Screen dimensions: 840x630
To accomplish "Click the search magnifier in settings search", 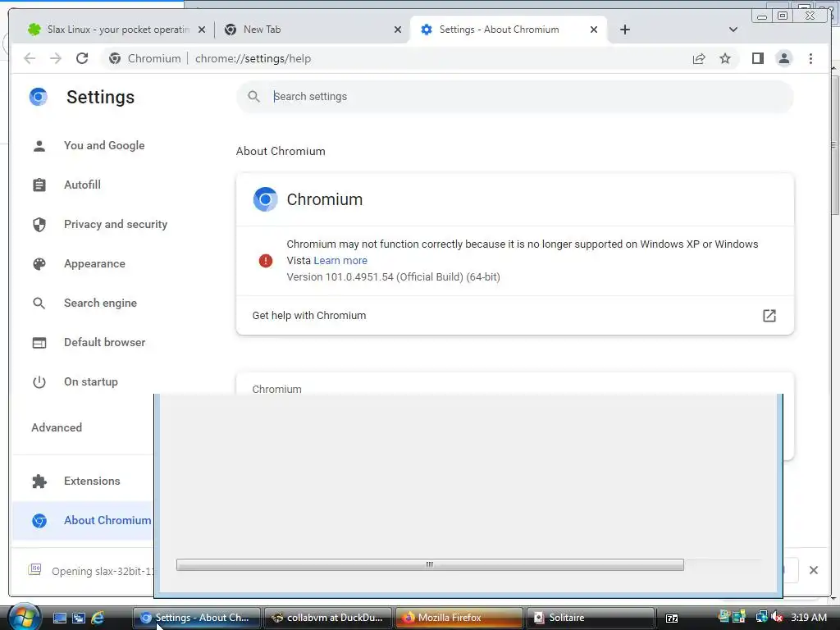I will 254,97.
